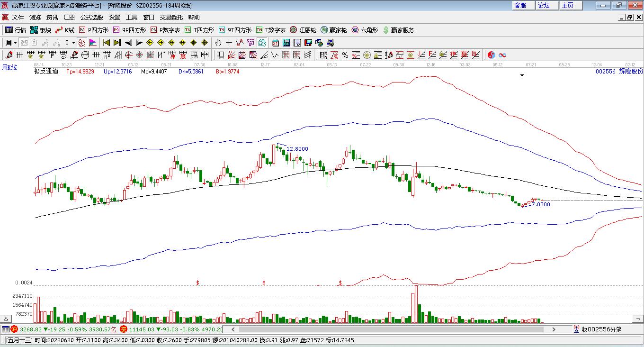Screen dimensions: 644x347
Task: Expand the bottom panel up-triangle button
Action: 6,319
